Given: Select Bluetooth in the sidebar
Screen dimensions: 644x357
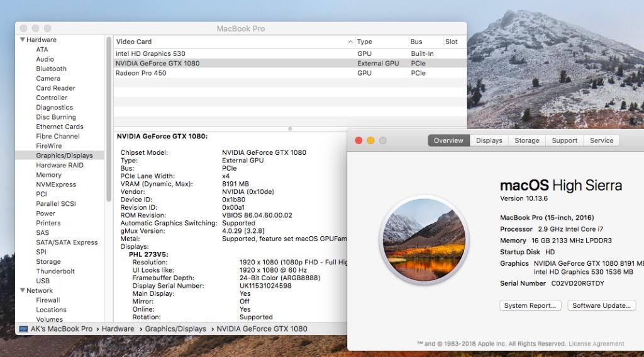Looking at the screenshot, I should coord(51,69).
